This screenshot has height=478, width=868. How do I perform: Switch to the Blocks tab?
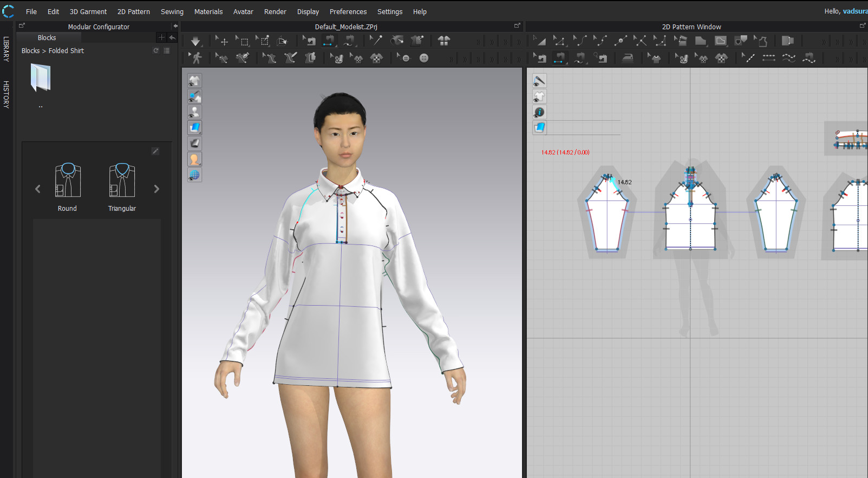coord(47,38)
